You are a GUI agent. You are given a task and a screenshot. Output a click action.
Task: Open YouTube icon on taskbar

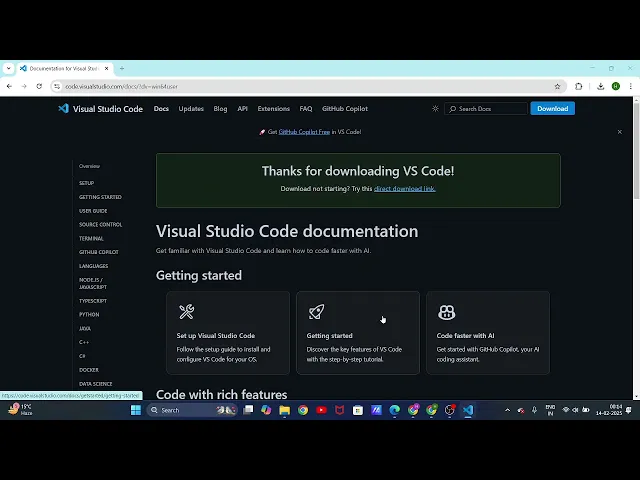(321, 410)
